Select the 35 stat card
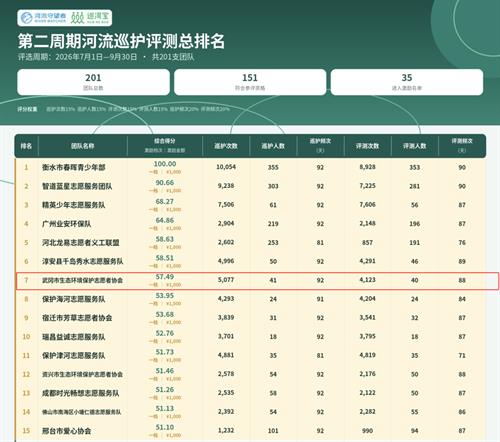The width and height of the screenshot is (500, 442). coord(407,82)
